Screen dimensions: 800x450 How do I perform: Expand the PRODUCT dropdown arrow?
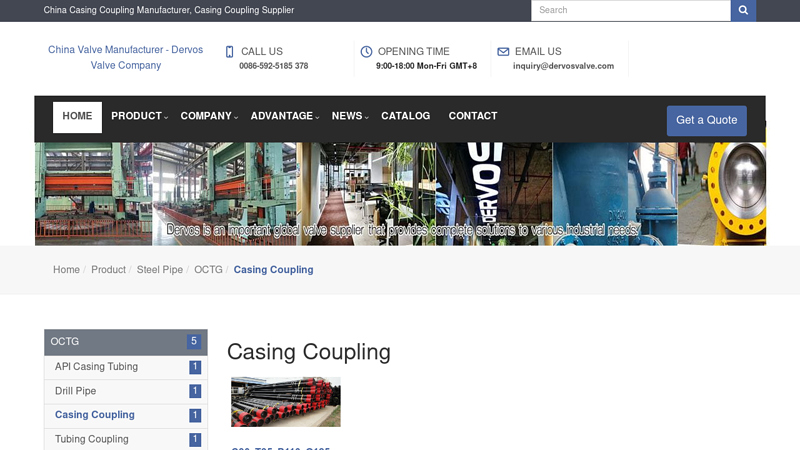[x=166, y=117]
